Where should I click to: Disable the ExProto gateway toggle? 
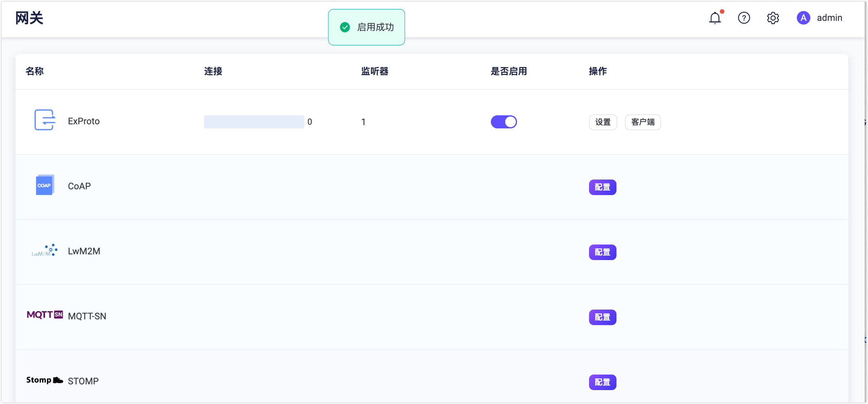click(x=504, y=121)
